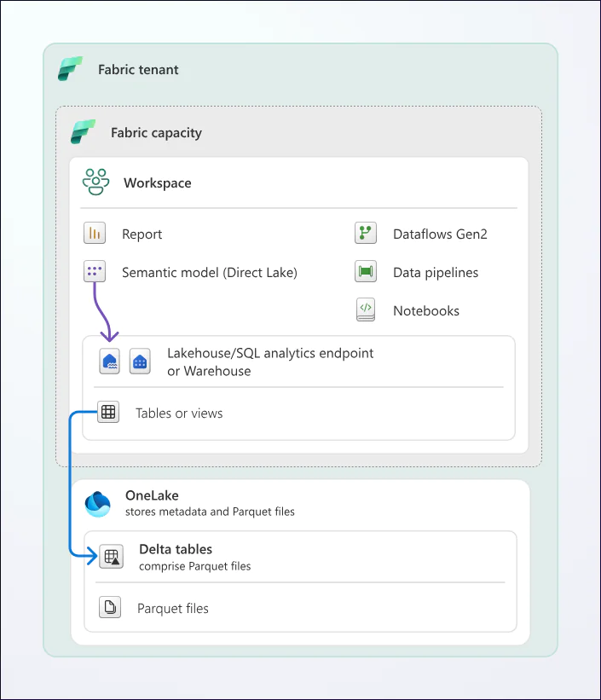Click the "Semantic model (Direct Lake)" label

pyautogui.click(x=210, y=273)
